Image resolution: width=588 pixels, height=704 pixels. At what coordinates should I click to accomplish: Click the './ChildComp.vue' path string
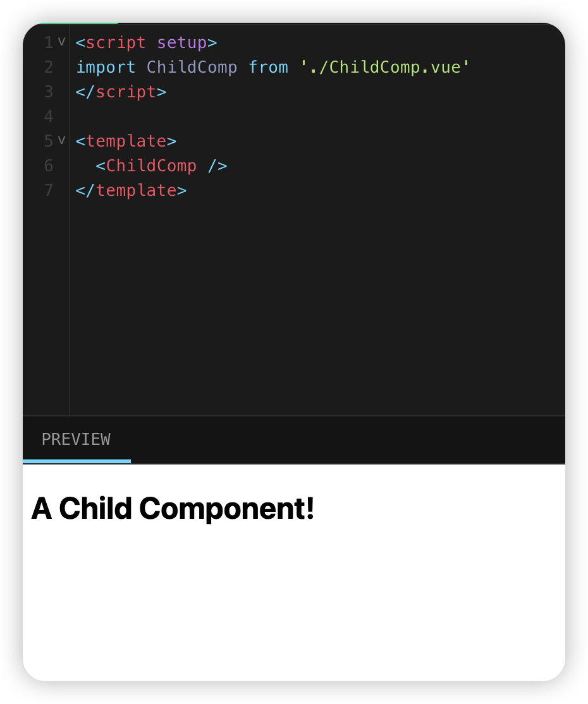coord(385,68)
